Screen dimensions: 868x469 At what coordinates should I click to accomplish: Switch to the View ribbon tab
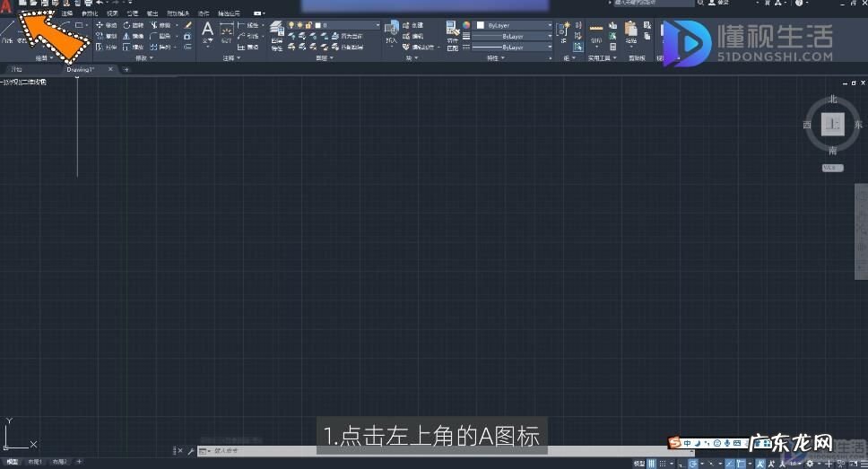point(112,13)
